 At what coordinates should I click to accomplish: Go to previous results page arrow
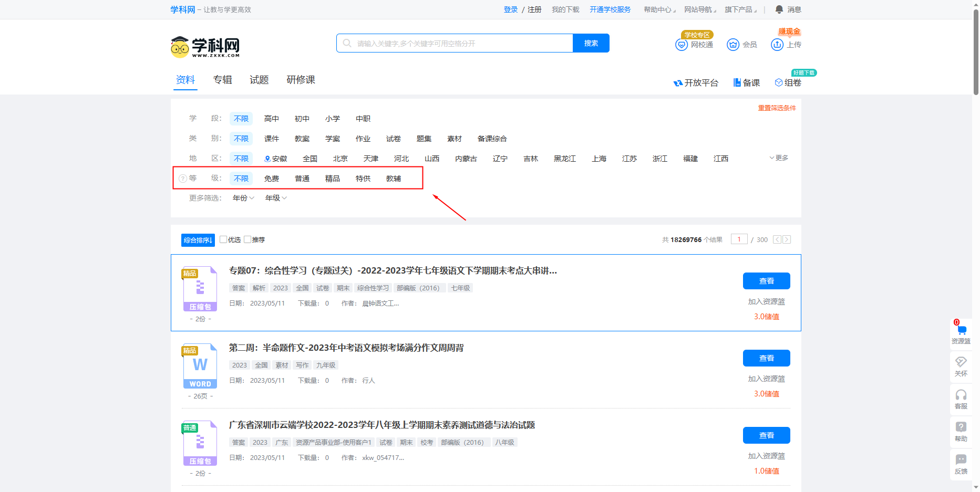(x=777, y=239)
